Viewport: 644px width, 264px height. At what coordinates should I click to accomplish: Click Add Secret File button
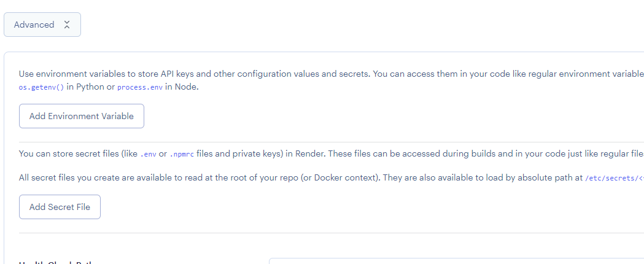[x=60, y=207]
